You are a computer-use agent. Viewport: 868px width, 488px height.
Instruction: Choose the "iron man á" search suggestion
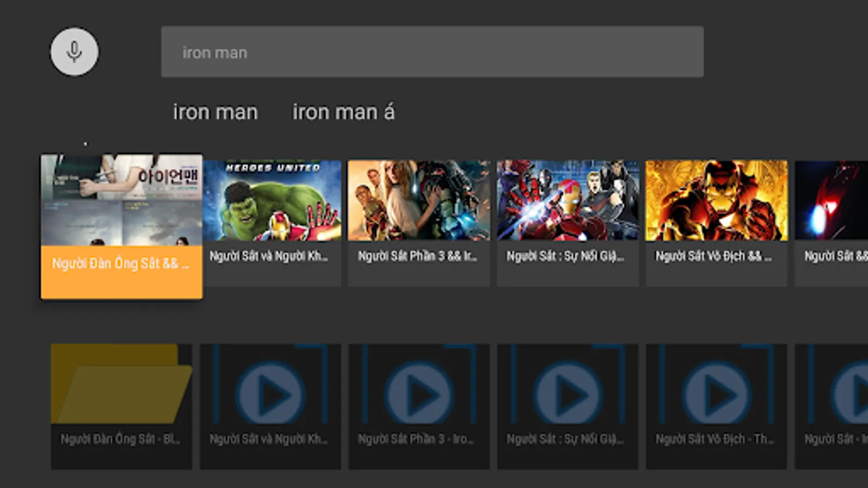click(x=344, y=112)
